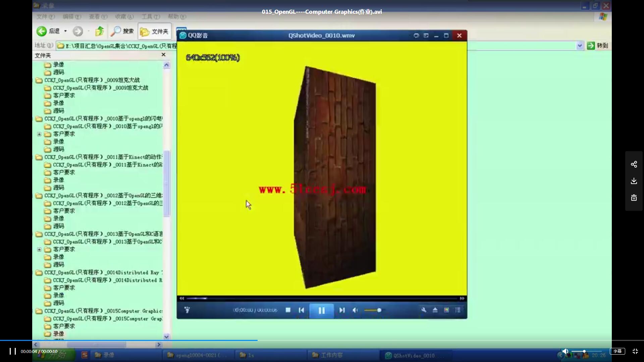Open address bar dropdown arrow
Image resolution: width=644 pixels, height=362 pixels.
coord(580,46)
